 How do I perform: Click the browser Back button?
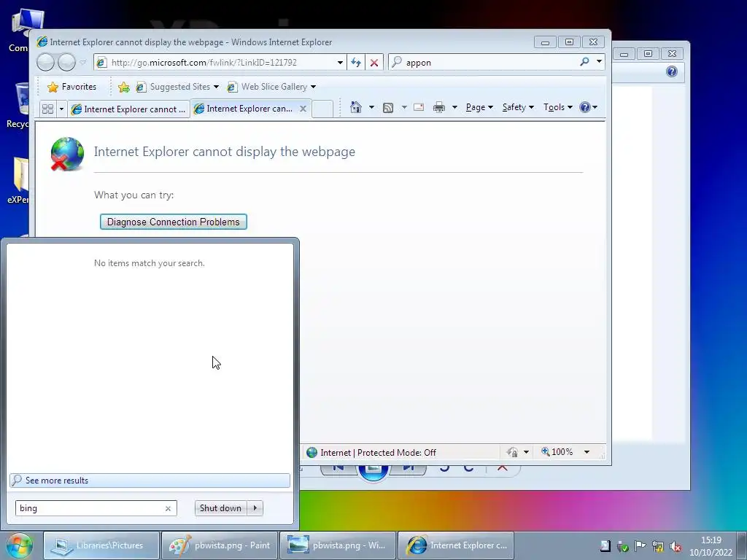[x=46, y=63]
